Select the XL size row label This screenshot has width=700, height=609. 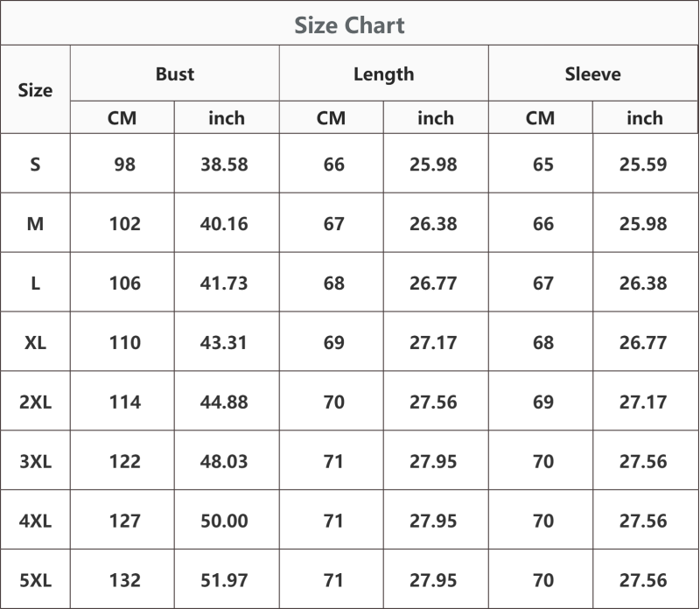(x=35, y=342)
